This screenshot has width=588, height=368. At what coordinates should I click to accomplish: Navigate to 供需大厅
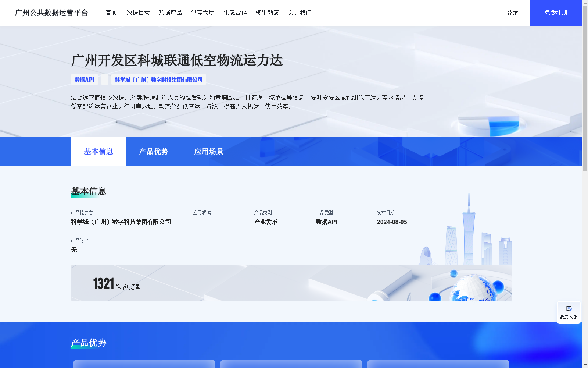click(x=203, y=13)
